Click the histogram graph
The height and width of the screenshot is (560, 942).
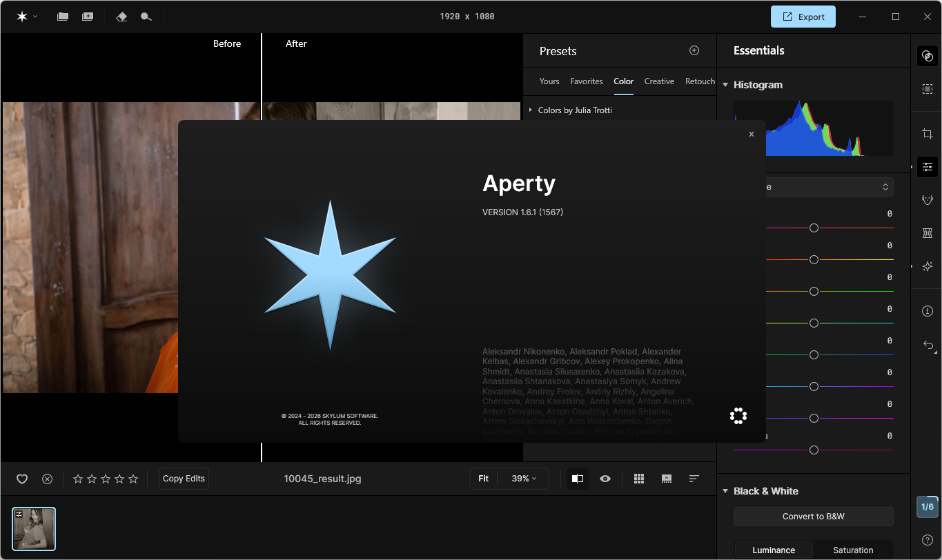coord(814,128)
